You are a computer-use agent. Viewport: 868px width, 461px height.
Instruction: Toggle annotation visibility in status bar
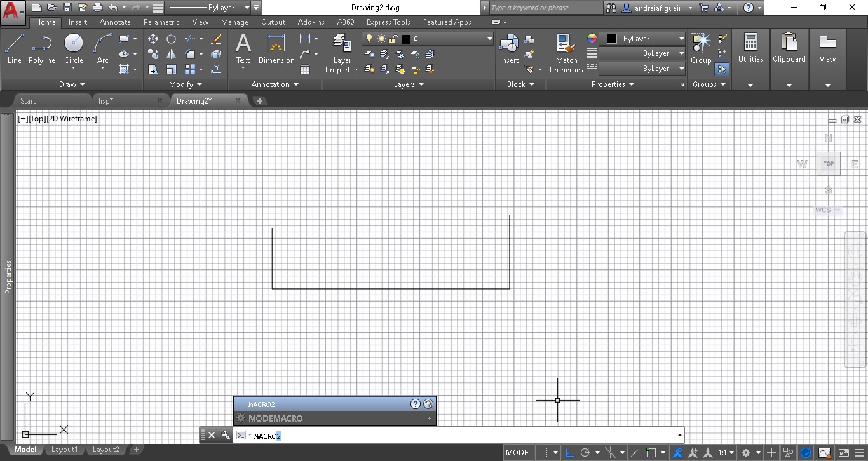[678, 453]
